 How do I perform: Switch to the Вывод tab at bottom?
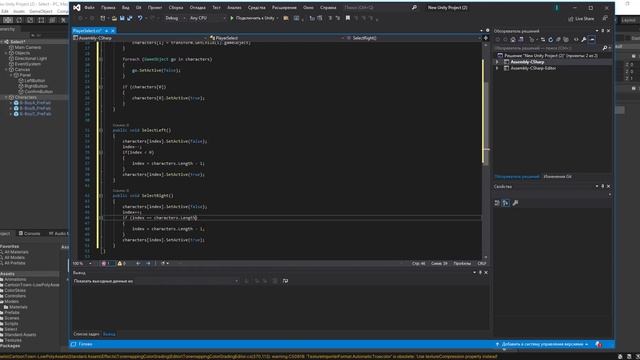[109, 334]
